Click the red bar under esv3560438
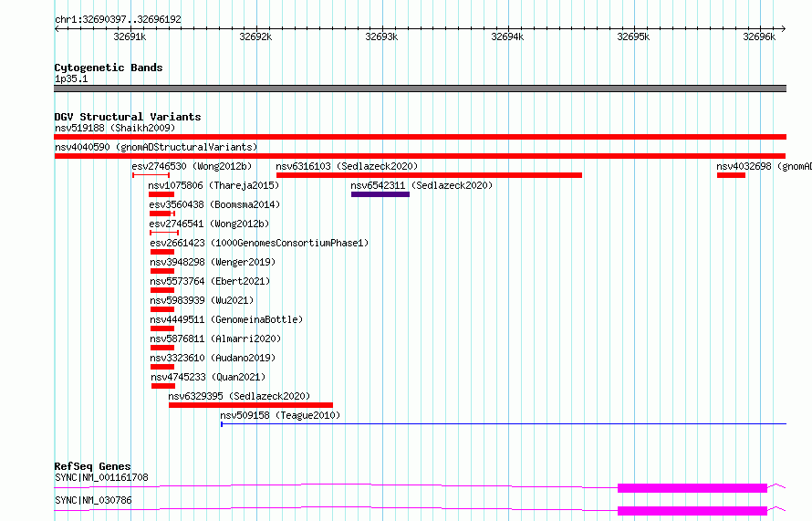This screenshot has height=521, width=812. pyautogui.click(x=162, y=214)
